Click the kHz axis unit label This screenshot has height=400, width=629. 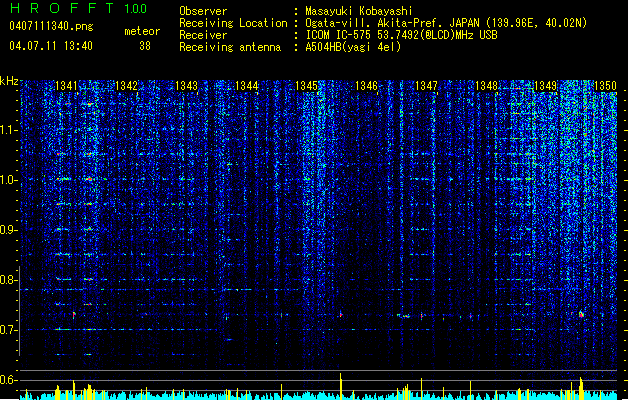pos(9,81)
